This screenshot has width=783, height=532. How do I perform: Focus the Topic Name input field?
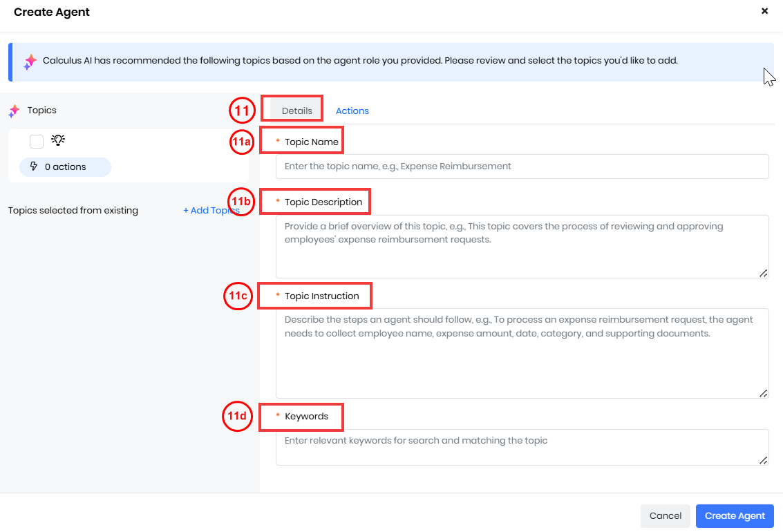tap(522, 167)
